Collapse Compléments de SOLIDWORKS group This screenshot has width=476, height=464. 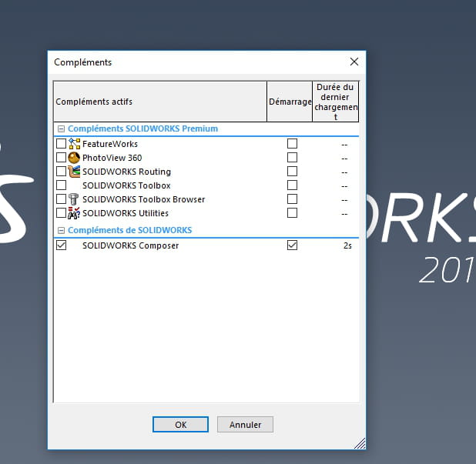[x=61, y=231]
